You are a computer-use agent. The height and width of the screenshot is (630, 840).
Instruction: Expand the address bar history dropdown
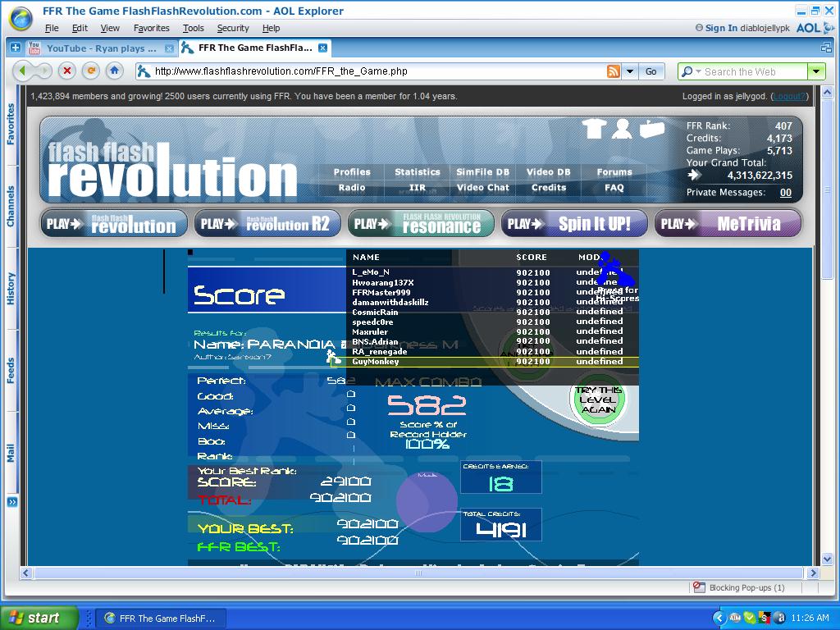coord(630,71)
